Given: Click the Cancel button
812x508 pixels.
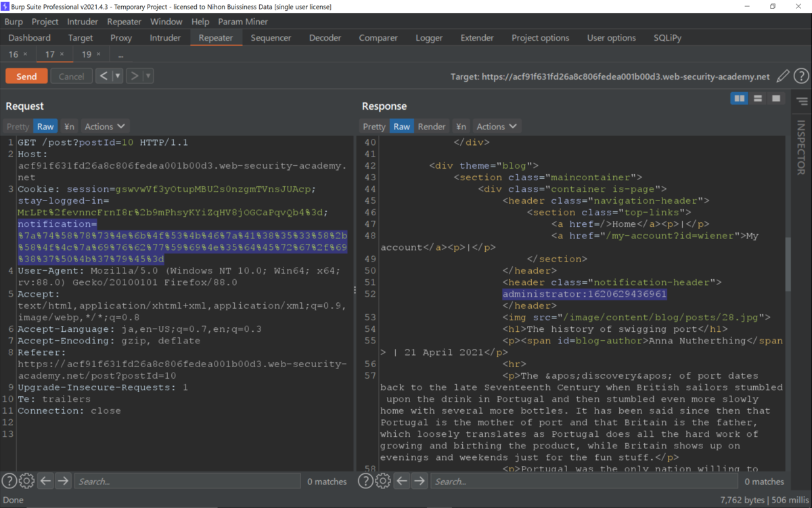Looking at the screenshot, I should click(x=71, y=77).
